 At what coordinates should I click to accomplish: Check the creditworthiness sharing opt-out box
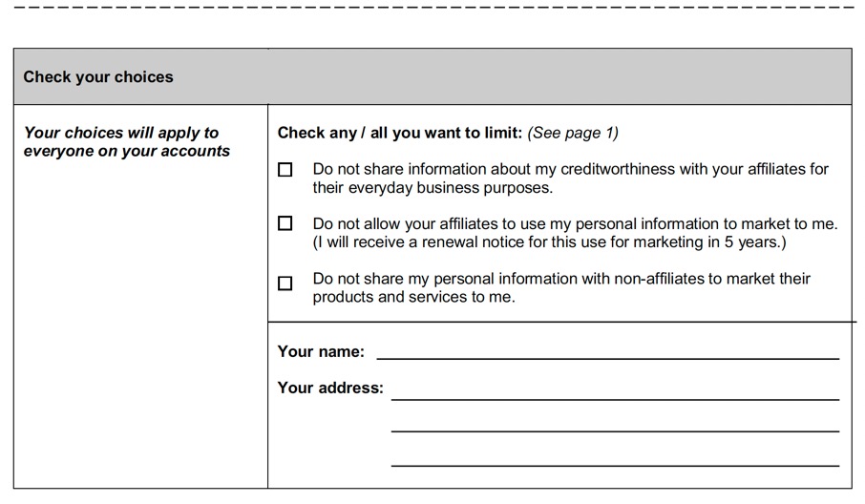(x=285, y=169)
